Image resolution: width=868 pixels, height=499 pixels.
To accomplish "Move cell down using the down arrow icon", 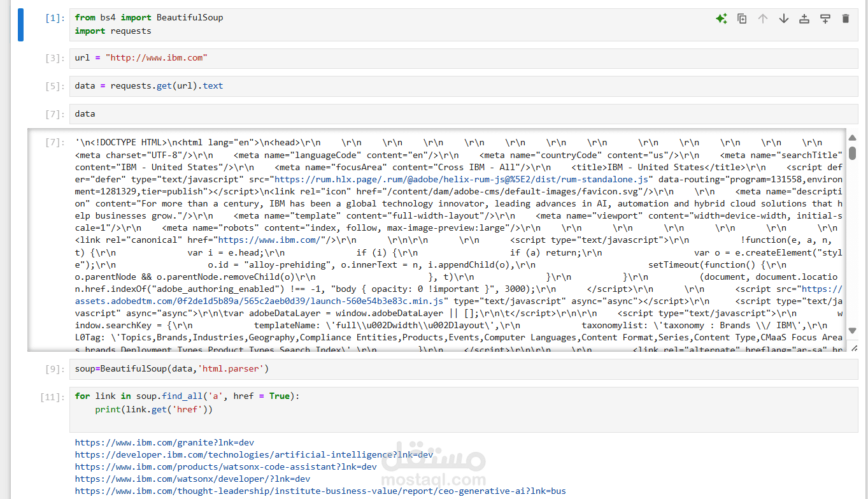I will 784,19.
